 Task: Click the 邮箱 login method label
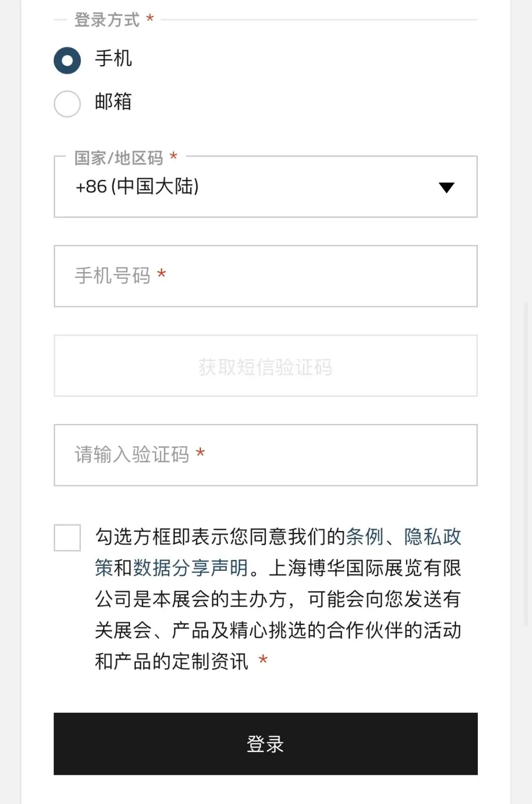(x=113, y=102)
